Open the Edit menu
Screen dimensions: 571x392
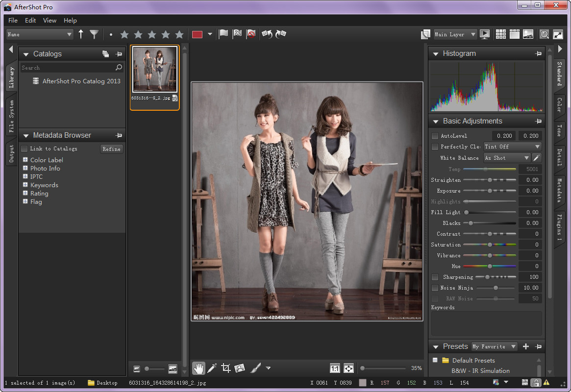pyautogui.click(x=30, y=21)
